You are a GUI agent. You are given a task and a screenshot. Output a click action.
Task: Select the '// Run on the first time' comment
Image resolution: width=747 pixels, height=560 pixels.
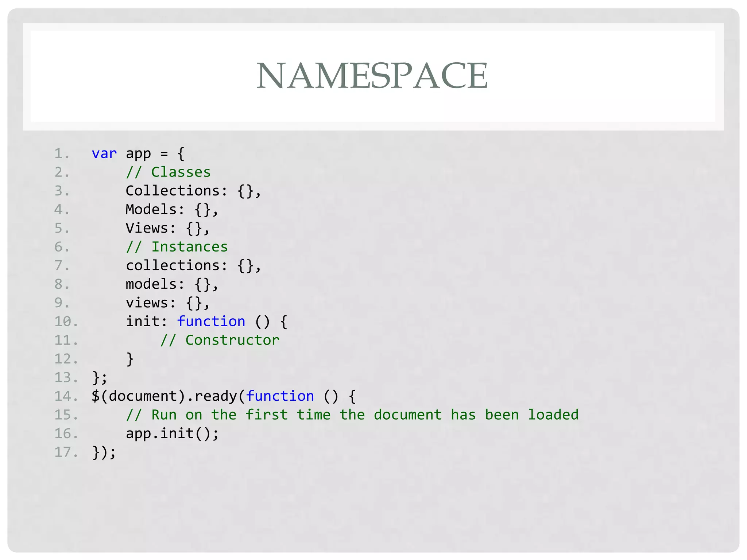click(352, 415)
